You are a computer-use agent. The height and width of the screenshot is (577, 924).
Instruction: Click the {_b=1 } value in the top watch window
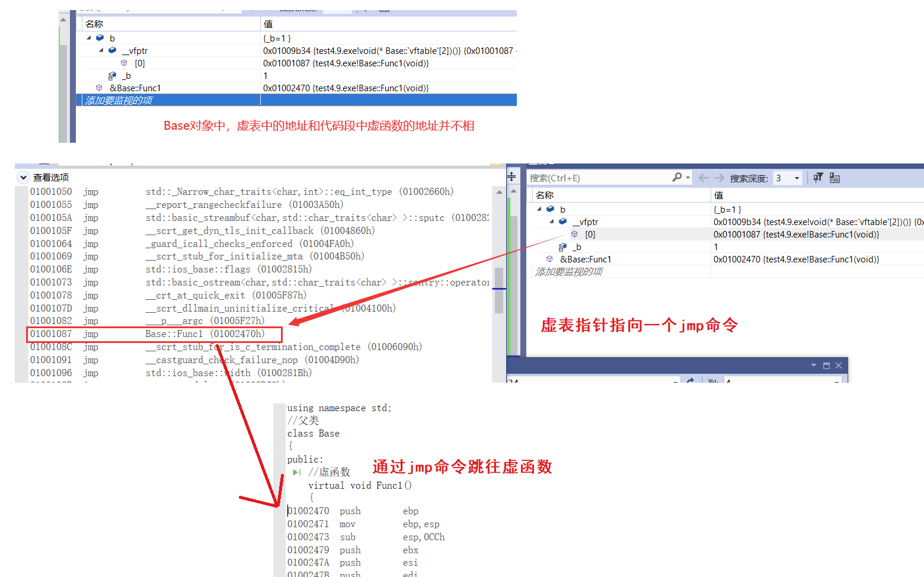pos(277,39)
